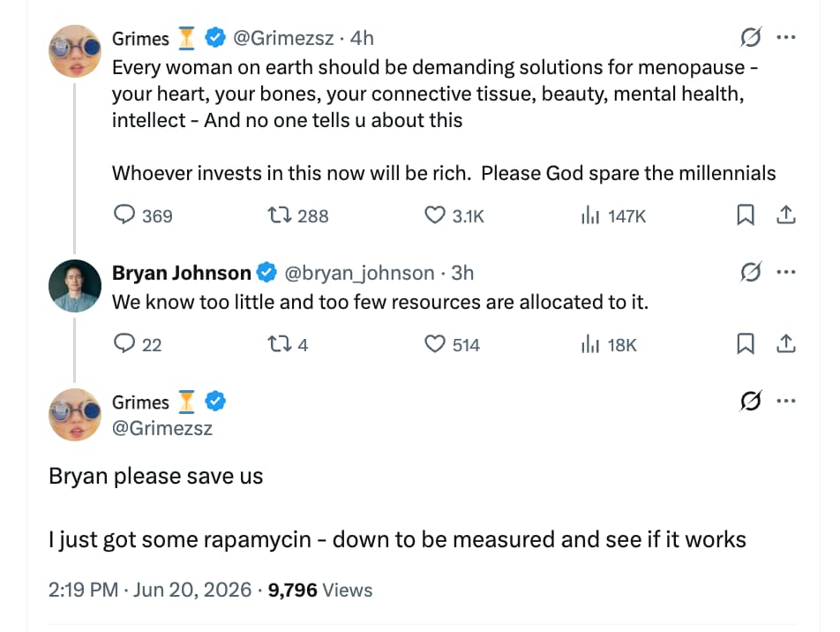Open more options on Grimes' top tweet
Viewport: 840px width, 632px height.
coord(786,38)
